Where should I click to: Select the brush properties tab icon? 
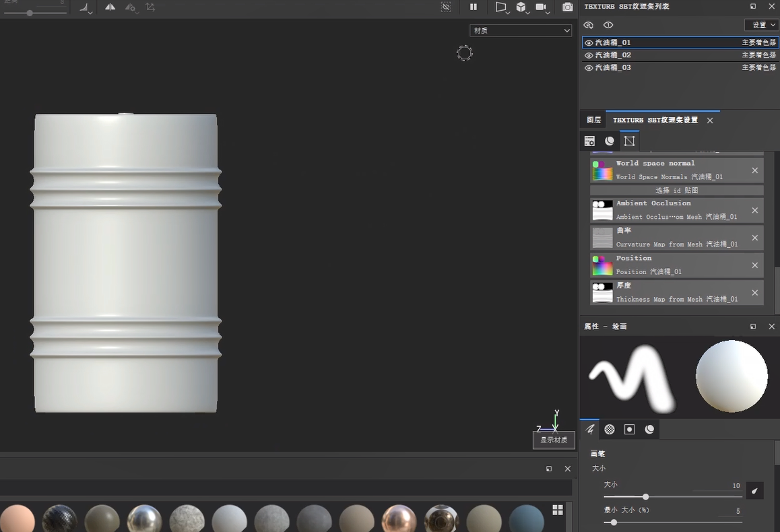(x=590, y=429)
